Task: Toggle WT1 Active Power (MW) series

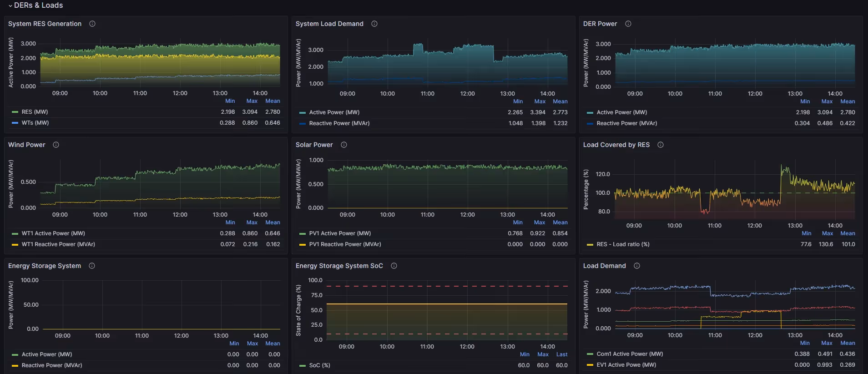Action: click(53, 233)
